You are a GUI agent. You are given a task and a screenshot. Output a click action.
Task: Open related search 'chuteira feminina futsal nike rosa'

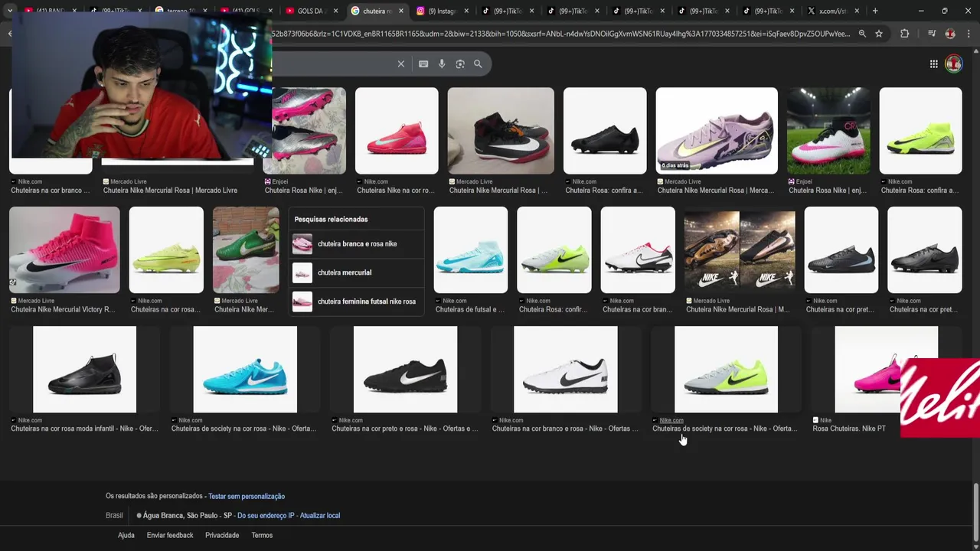357,302
